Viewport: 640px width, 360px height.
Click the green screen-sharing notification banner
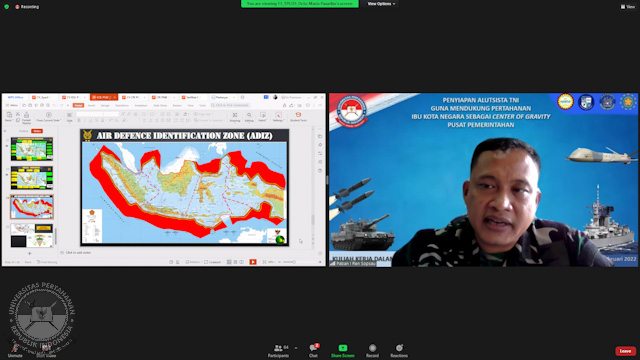coord(300,4)
